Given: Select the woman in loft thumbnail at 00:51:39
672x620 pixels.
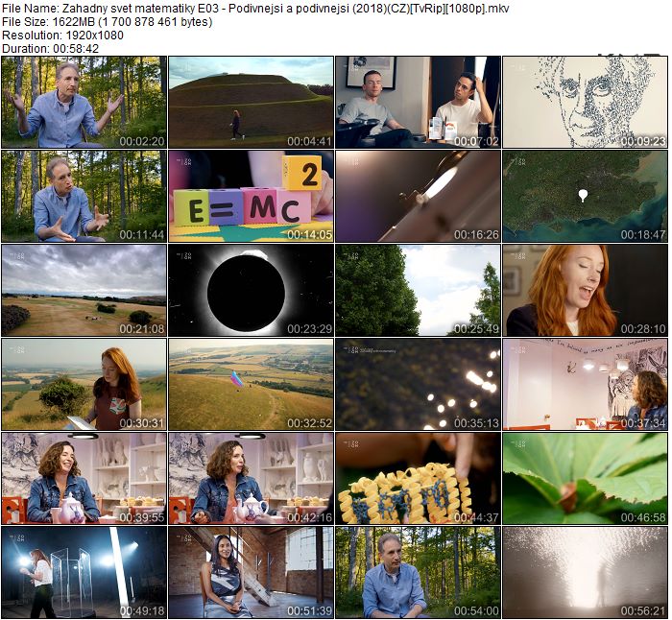Looking at the screenshot, I should 251,572.
